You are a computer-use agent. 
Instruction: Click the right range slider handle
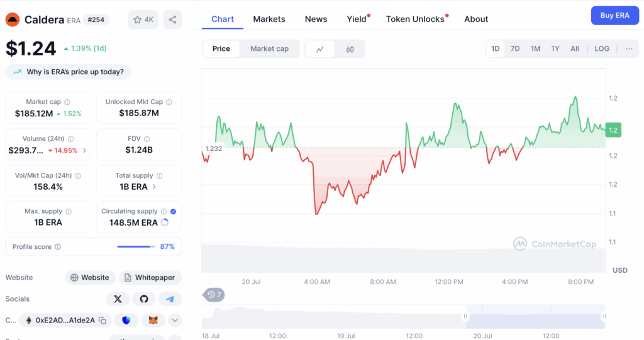coord(604,316)
